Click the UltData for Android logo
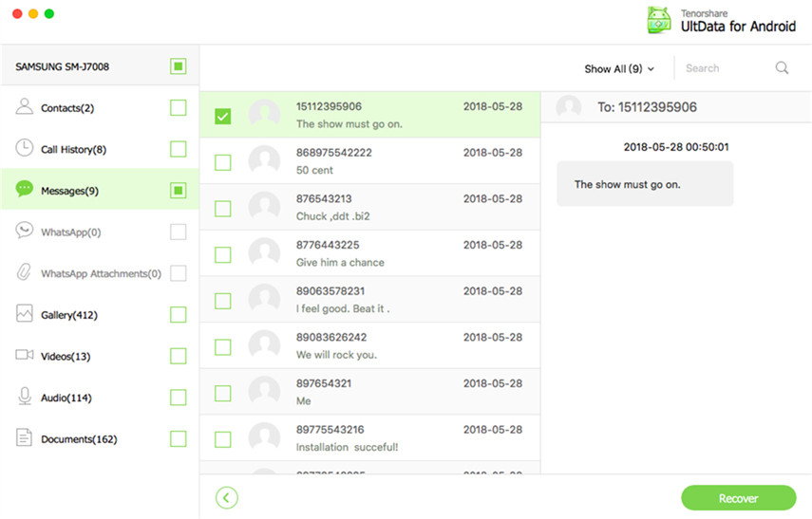The image size is (812, 519). tap(659, 21)
